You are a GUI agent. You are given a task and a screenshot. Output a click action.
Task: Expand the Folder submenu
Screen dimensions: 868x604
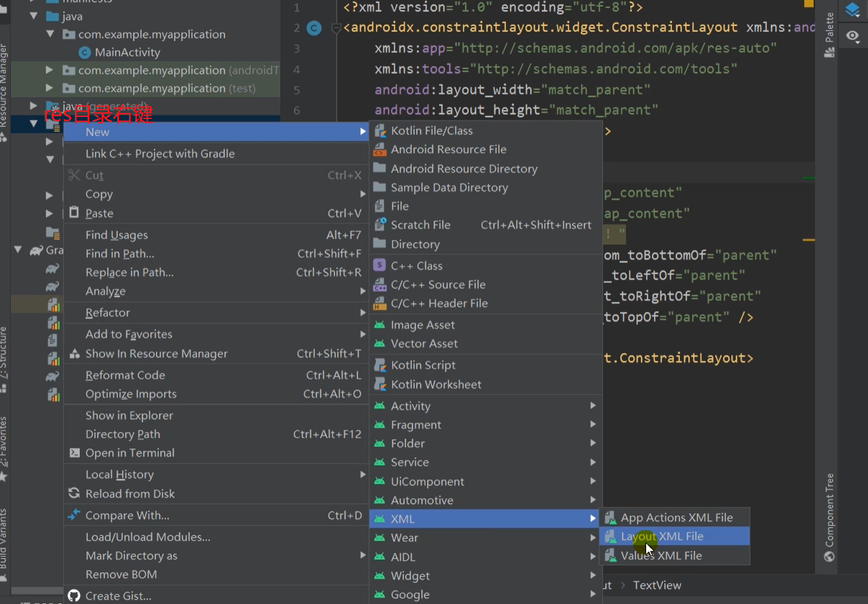click(485, 443)
